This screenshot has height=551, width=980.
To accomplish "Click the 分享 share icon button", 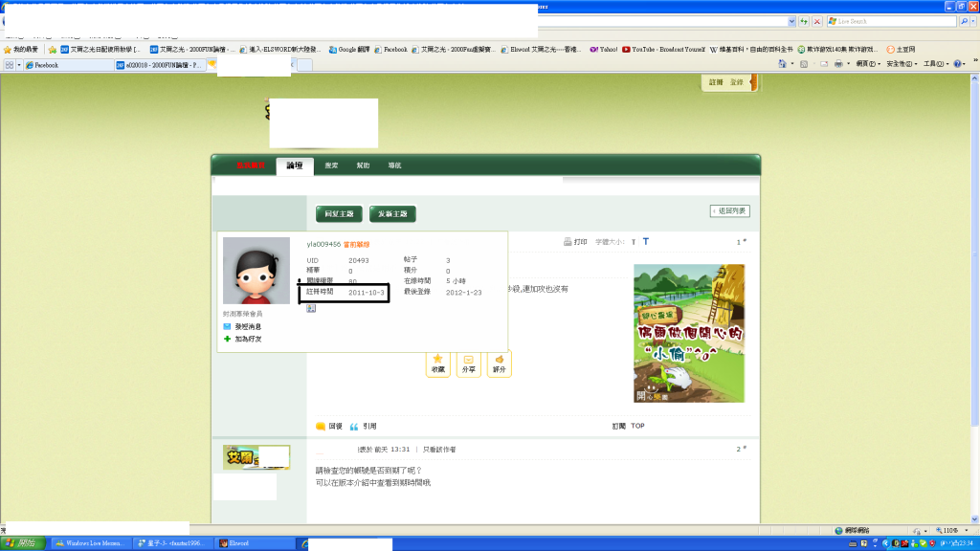I will (x=468, y=360).
